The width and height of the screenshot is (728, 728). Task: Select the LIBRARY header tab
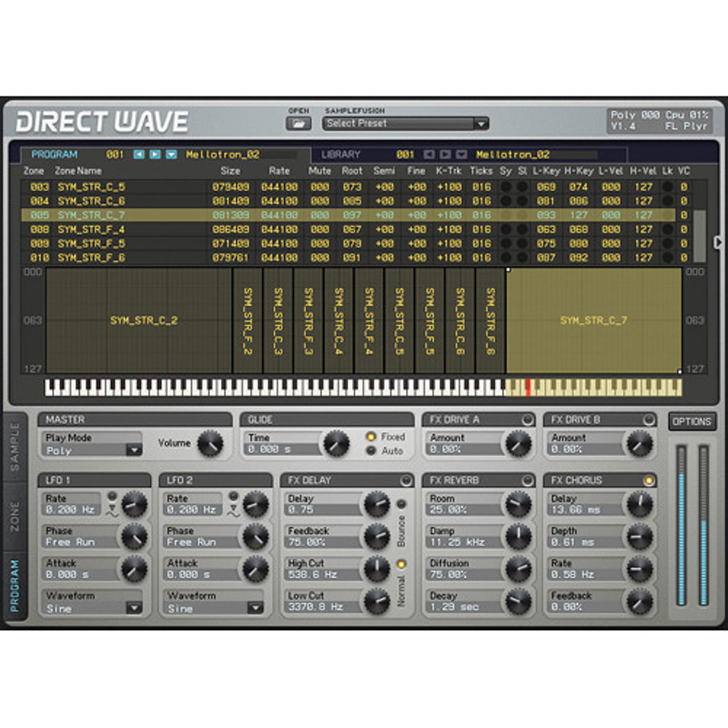340,155
